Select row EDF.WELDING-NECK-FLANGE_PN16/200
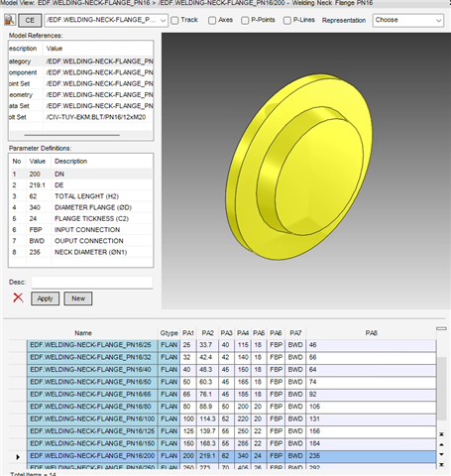 pos(231,456)
